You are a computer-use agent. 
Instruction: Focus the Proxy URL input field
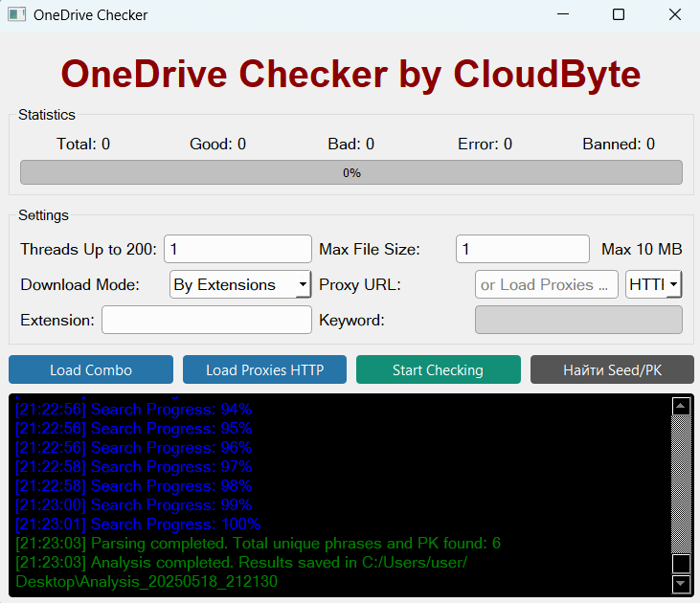[x=547, y=284]
